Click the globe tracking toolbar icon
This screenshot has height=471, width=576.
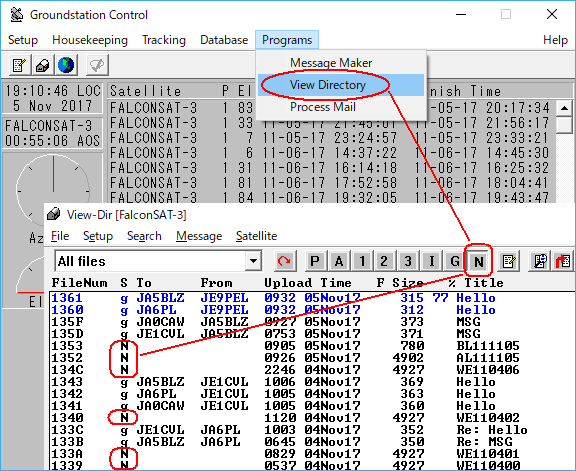[66, 65]
